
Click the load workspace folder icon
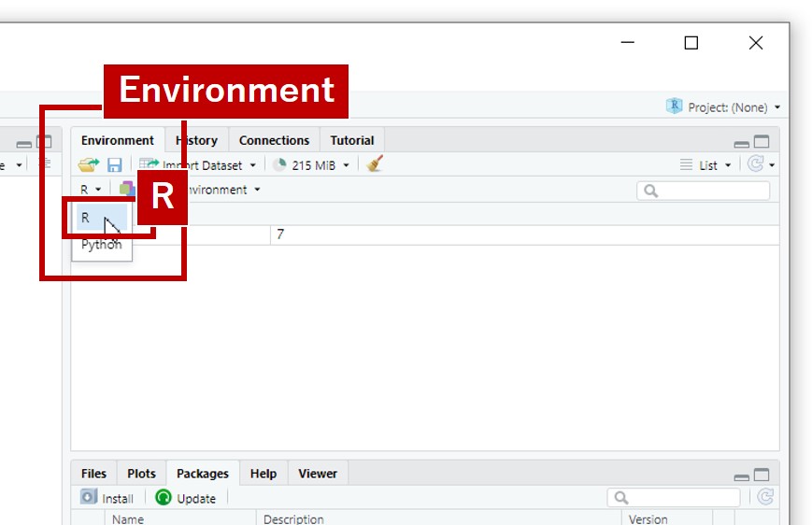tap(88, 165)
